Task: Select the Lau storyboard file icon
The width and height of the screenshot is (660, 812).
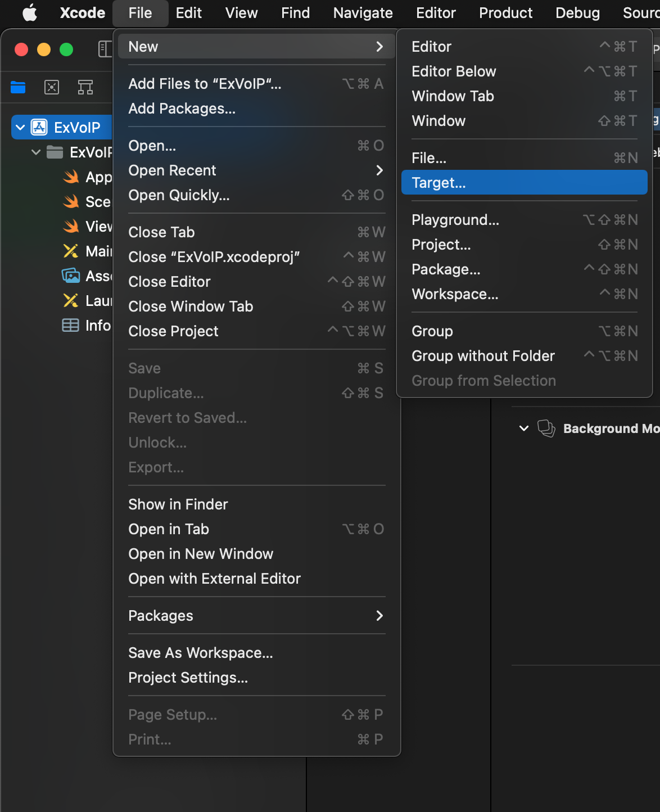Action: [71, 300]
